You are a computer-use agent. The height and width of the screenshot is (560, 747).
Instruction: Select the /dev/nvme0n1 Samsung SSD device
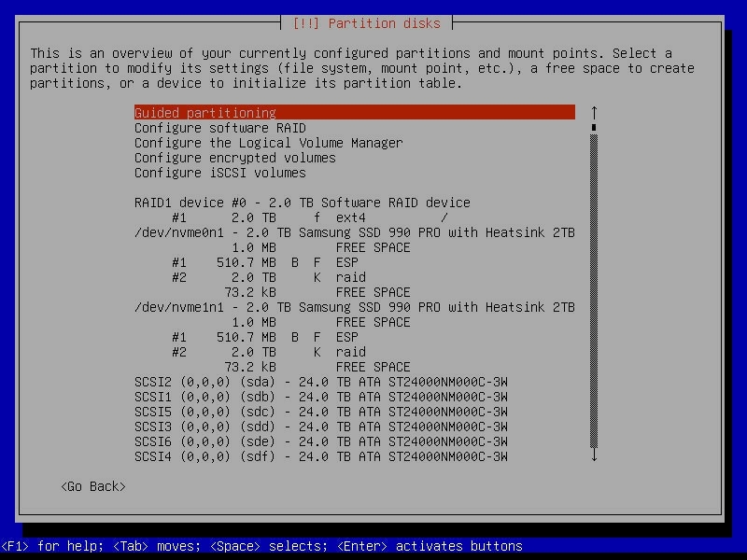pos(355,232)
